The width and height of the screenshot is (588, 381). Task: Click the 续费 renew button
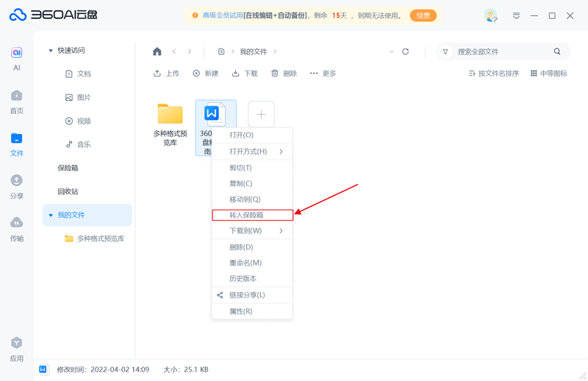click(x=423, y=15)
